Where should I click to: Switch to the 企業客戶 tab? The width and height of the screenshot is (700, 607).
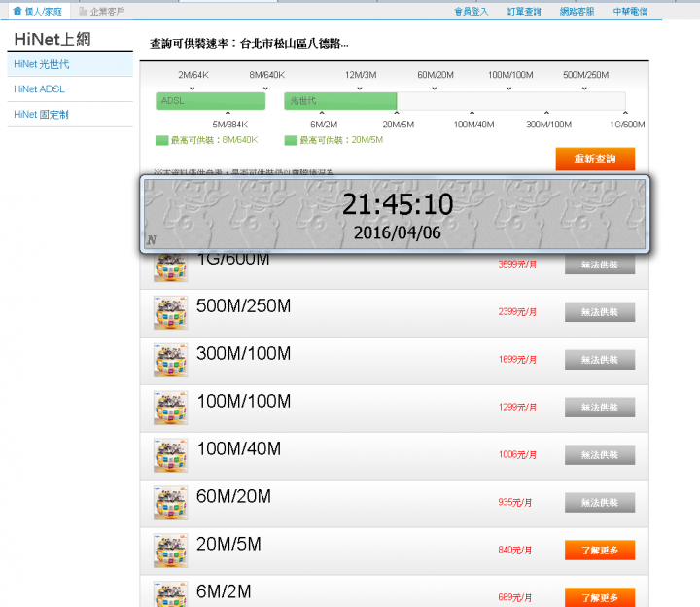coord(101,11)
